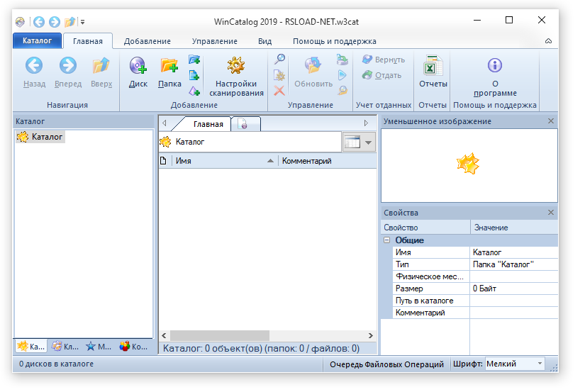585x392 pixels.
Task: Click the folder-with-magnifier icon in Управление
Action: (x=342, y=91)
